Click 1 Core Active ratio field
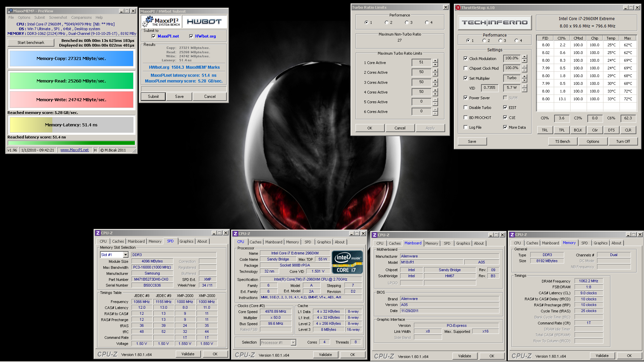 (422, 62)
